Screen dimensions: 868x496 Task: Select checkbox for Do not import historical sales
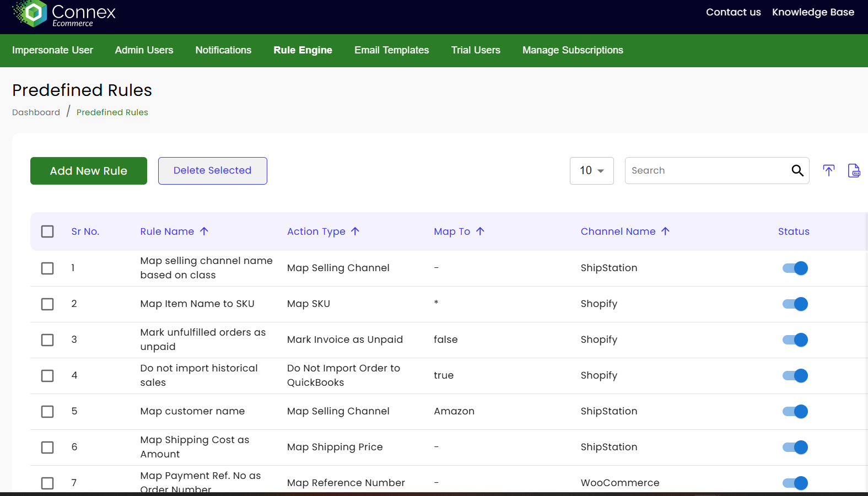[47, 376]
